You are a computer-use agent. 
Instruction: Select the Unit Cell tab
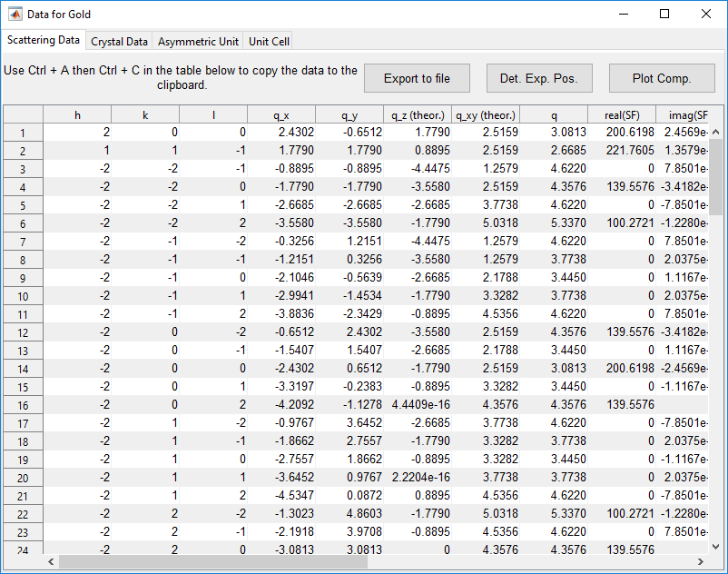(269, 42)
